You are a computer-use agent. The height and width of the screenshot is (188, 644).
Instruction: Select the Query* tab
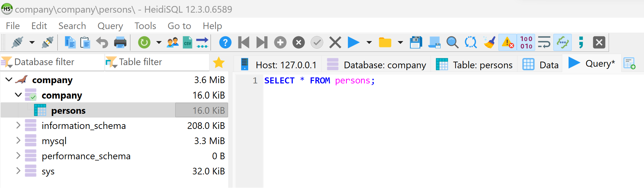[x=592, y=64]
